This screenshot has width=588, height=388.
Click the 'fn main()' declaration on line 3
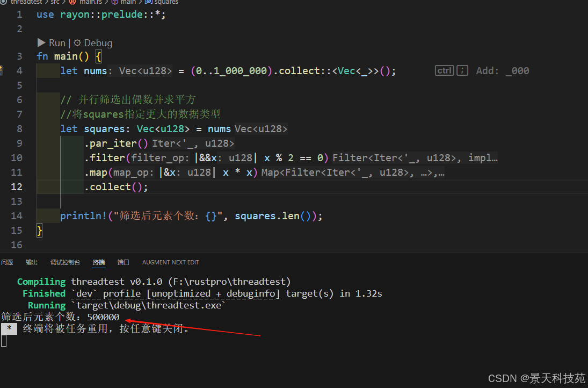[x=63, y=56]
